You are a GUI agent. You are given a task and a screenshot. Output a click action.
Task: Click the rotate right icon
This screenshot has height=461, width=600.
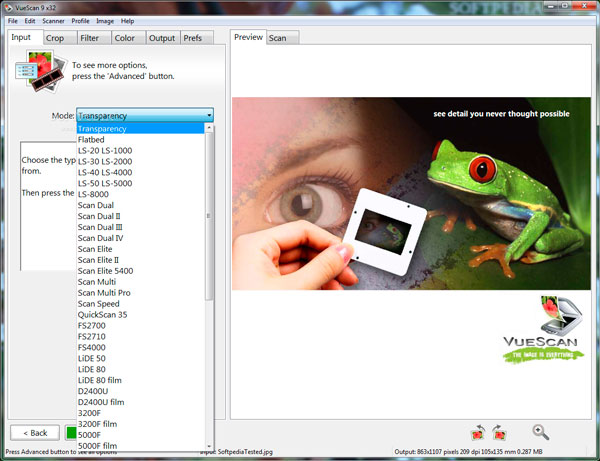(497, 432)
